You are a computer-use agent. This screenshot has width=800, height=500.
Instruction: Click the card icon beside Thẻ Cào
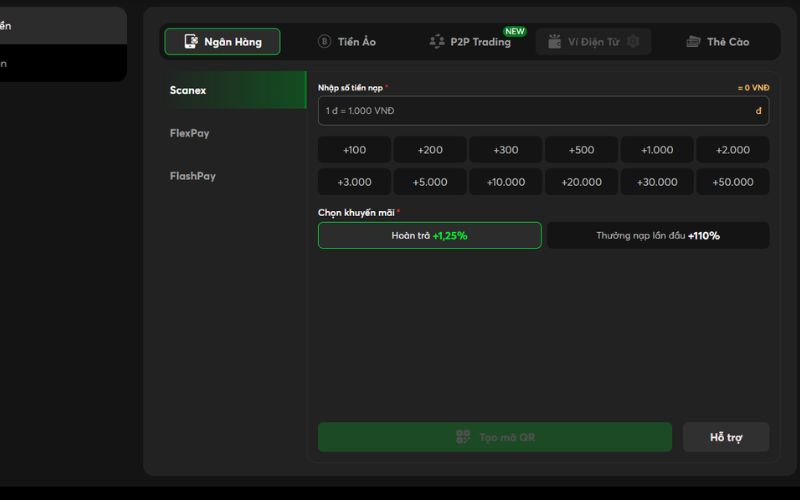point(693,42)
